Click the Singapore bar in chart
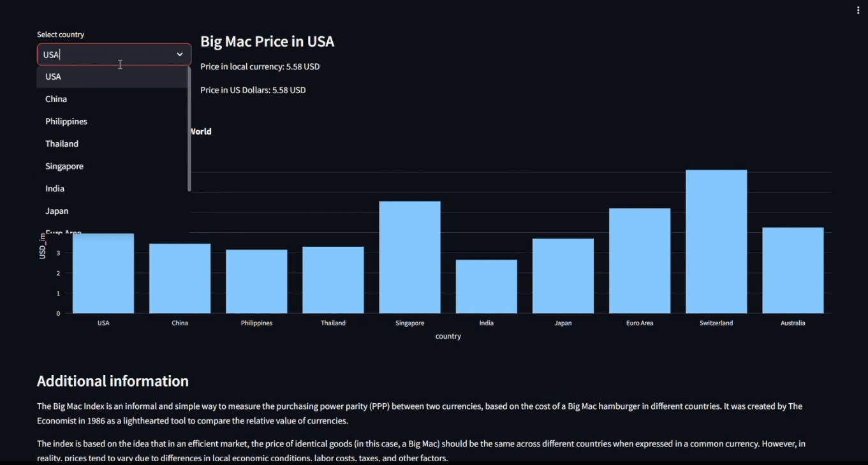 pos(409,257)
